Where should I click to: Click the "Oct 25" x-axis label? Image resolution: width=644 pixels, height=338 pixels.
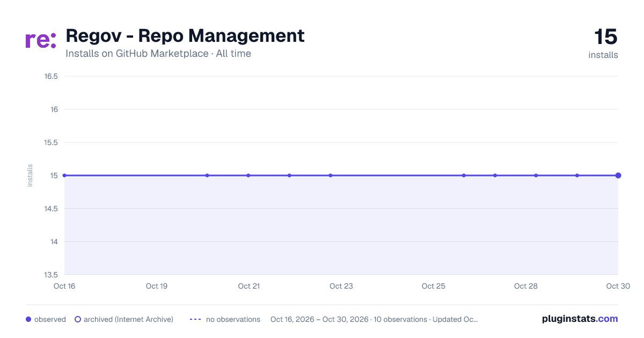434,286
